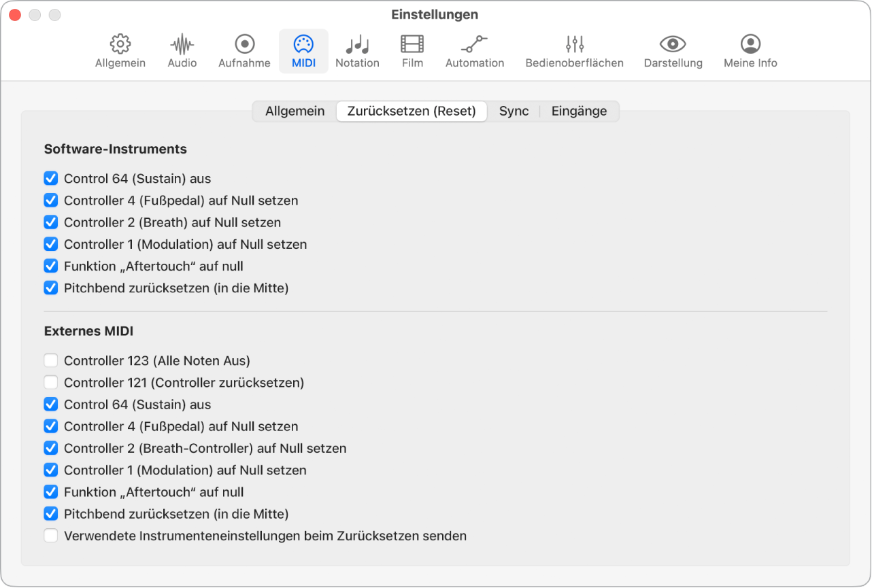Enable Verwendete Instrumenteneinstellungen beim Zurücksetzen senden

click(x=51, y=535)
